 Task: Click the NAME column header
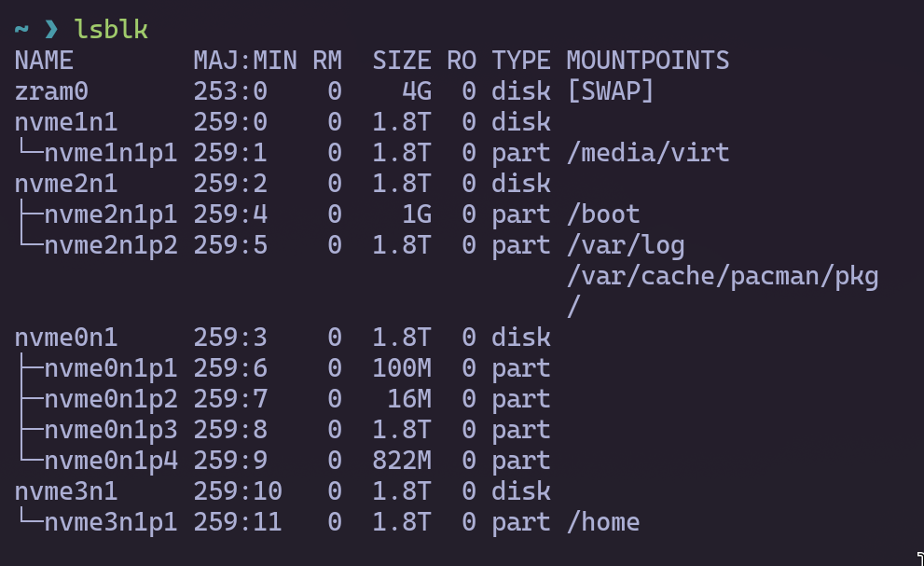pyautogui.click(x=44, y=61)
